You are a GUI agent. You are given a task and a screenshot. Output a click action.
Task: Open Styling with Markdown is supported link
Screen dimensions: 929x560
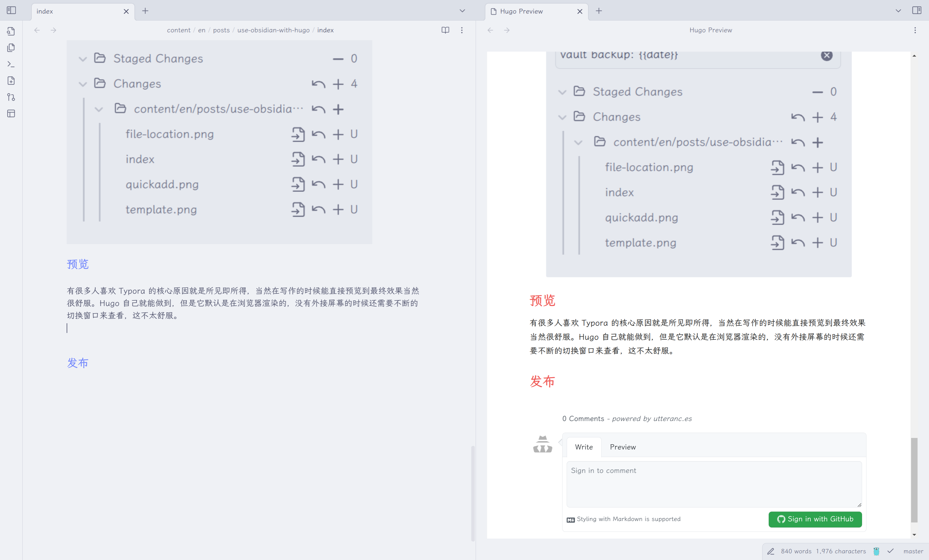coord(628,519)
